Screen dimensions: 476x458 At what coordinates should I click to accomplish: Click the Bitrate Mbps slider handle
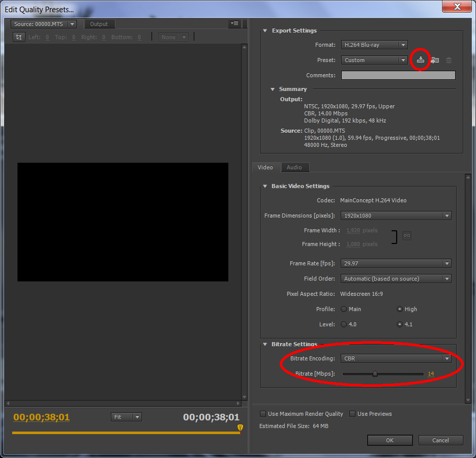[x=375, y=374]
